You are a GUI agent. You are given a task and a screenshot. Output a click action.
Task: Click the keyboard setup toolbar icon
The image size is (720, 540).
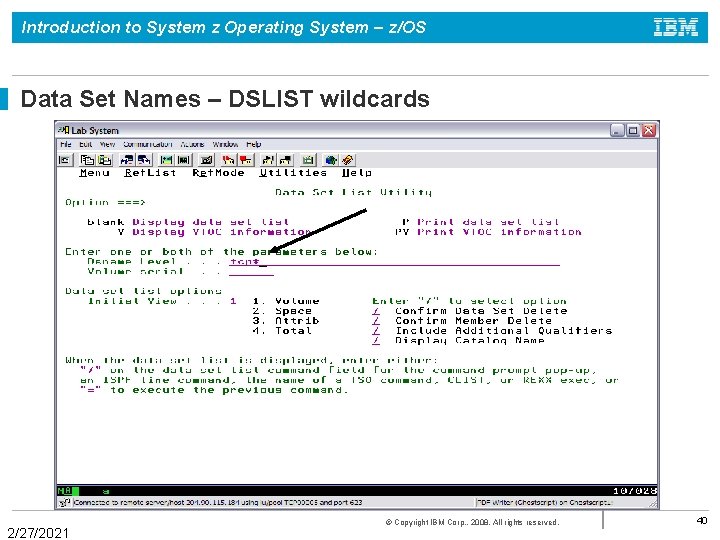[206, 160]
